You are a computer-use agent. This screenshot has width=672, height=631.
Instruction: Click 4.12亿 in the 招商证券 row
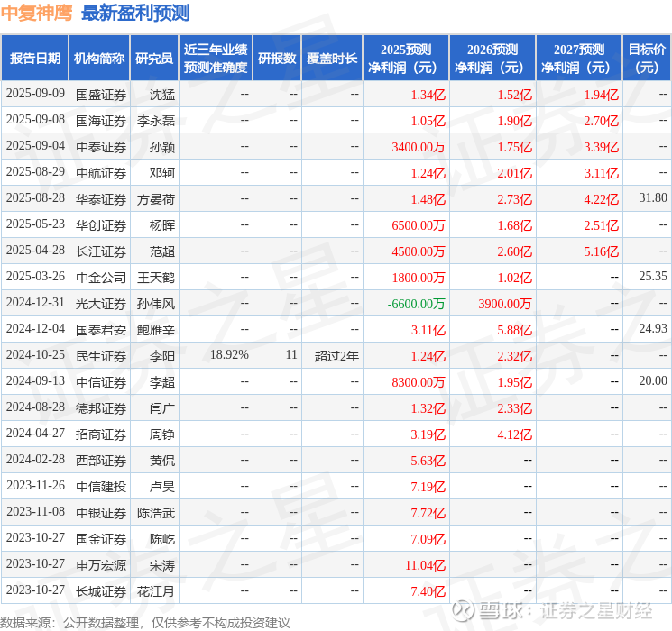pyautogui.click(x=515, y=434)
